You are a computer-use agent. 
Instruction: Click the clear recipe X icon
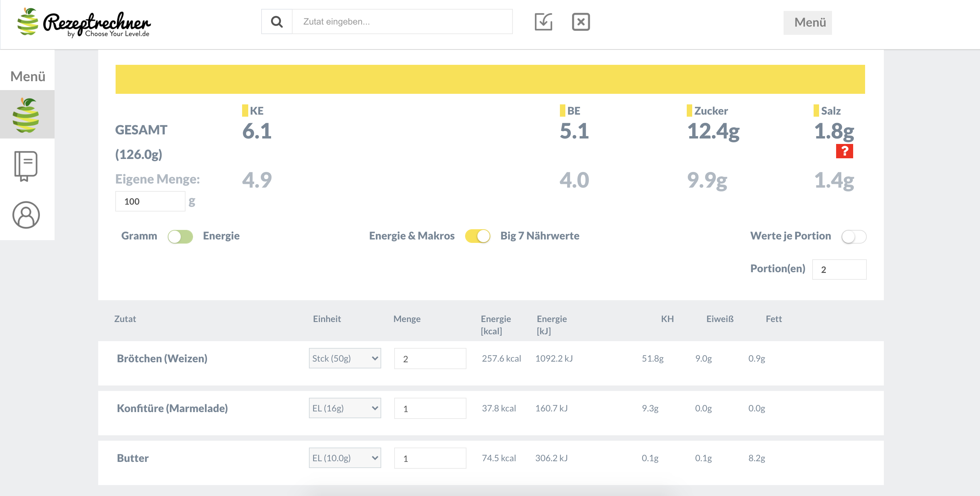click(581, 22)
